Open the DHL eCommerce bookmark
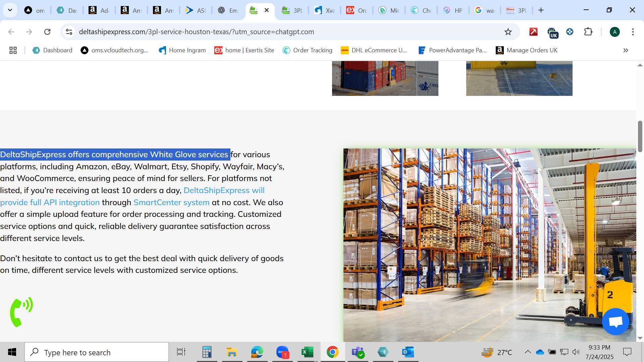This screenshot has width=644, height=362. [374, 50]
